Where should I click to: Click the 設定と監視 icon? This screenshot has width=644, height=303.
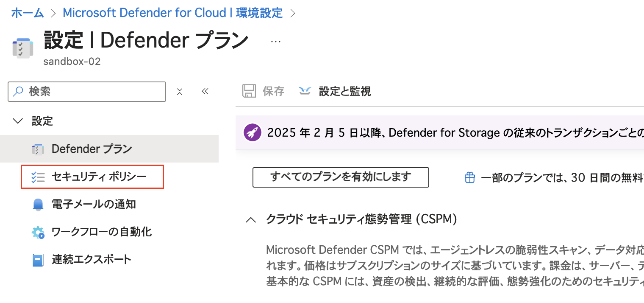(305, 91)
